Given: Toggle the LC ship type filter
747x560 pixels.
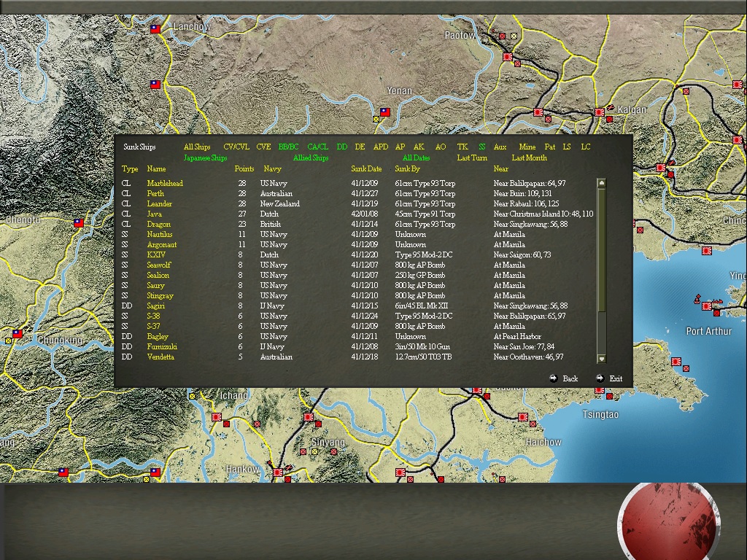Looking at the screenshot, I should coord(586,147).
